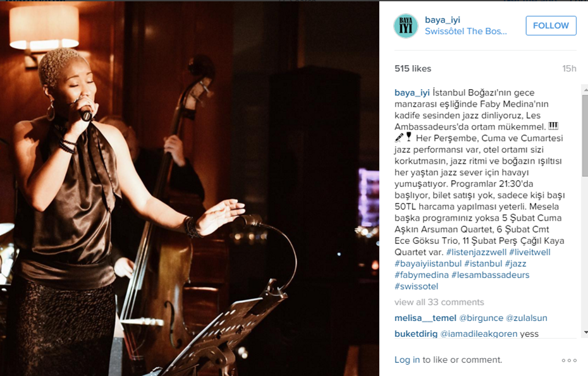Follow the baya_iyi account
The height and width of the screenshot is (376, 588).
pyautogui.click(x=551, y=25)
